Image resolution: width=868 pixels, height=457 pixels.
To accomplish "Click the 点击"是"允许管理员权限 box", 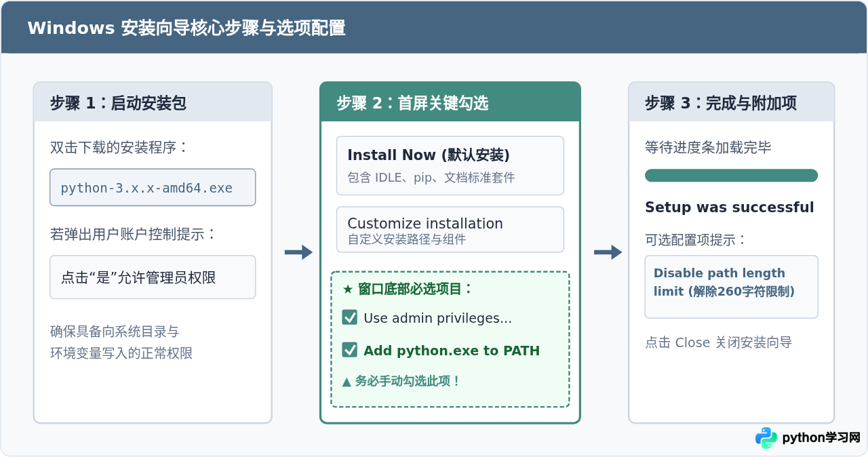I will [153, 277].
